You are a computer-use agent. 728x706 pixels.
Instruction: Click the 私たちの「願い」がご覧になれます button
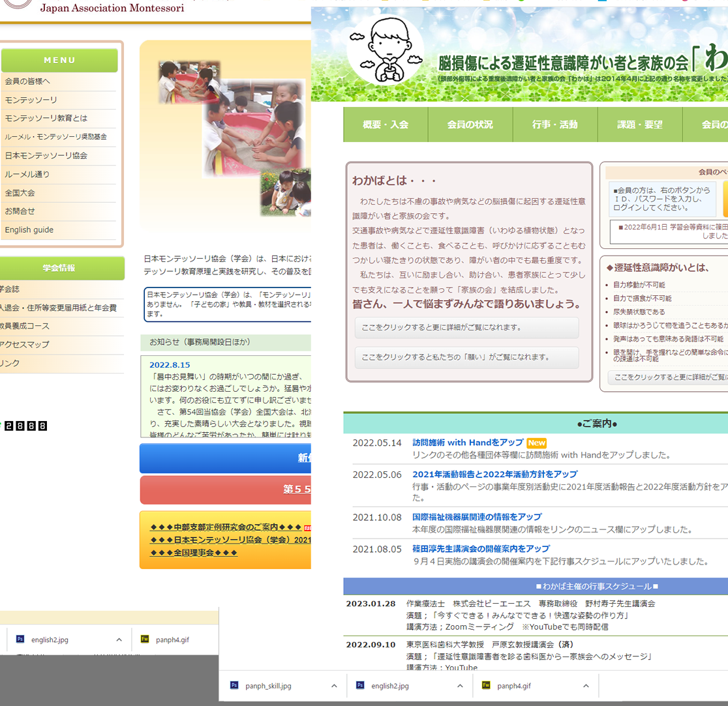[x=466, y=357]
